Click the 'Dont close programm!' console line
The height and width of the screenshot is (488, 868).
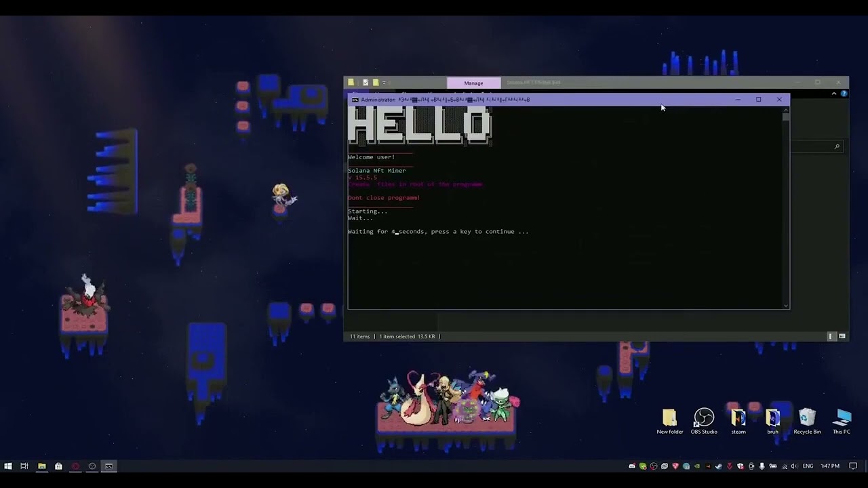pyautogui.click(x=384, y=198)
